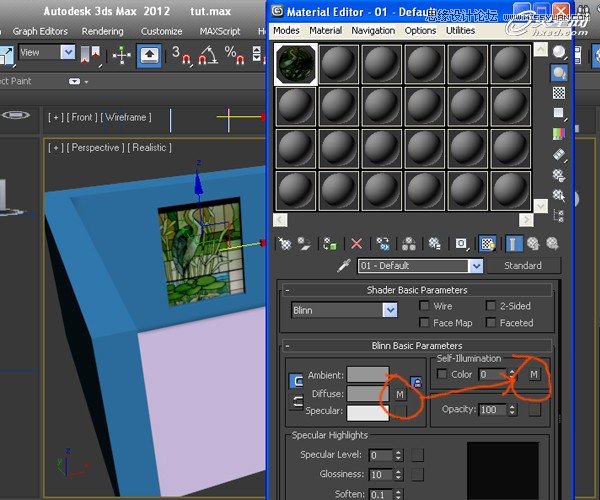
Task: Click the Diffuse map M button
Action: [401, 395]
